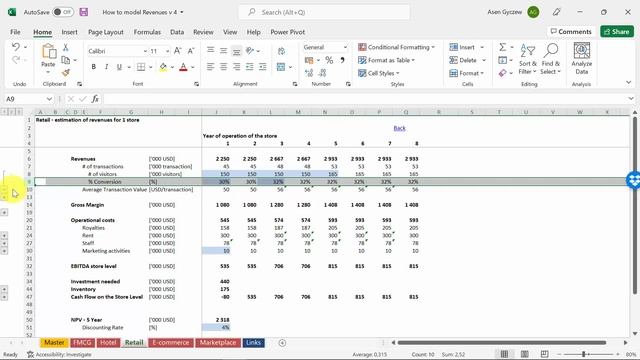Open the Master sheet tab

tap(54, 342)
